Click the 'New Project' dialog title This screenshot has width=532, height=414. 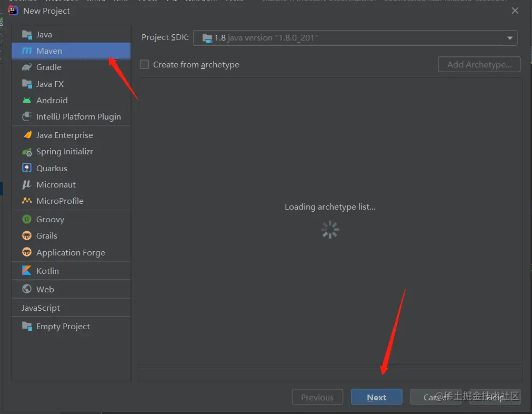pyautogui.click(x=46, y=11)
